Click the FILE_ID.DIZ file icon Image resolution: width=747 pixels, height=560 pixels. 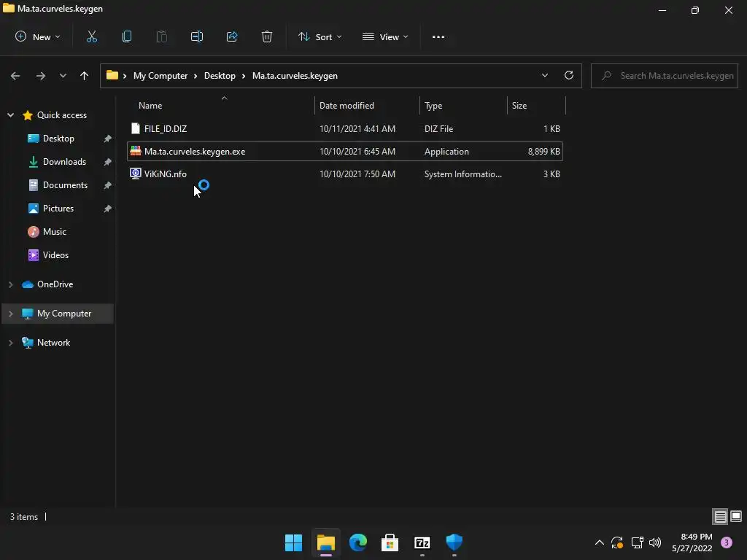(135, 128)
